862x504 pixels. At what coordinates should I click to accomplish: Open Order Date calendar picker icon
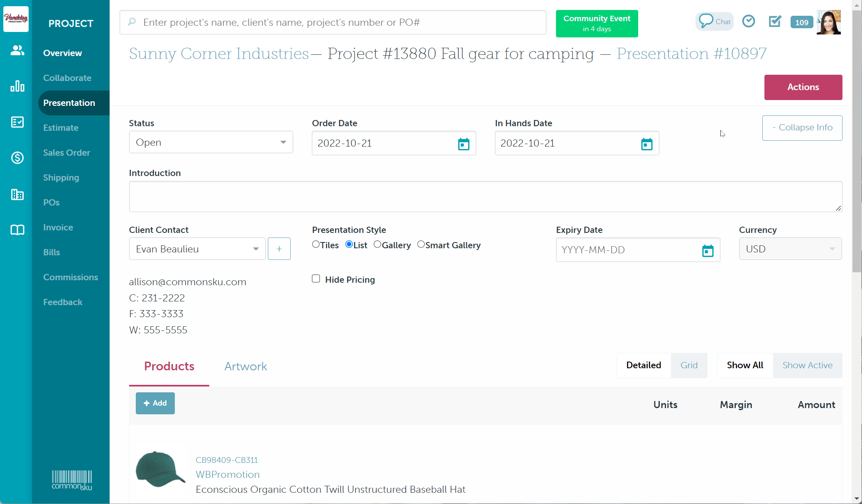point(463,144)
